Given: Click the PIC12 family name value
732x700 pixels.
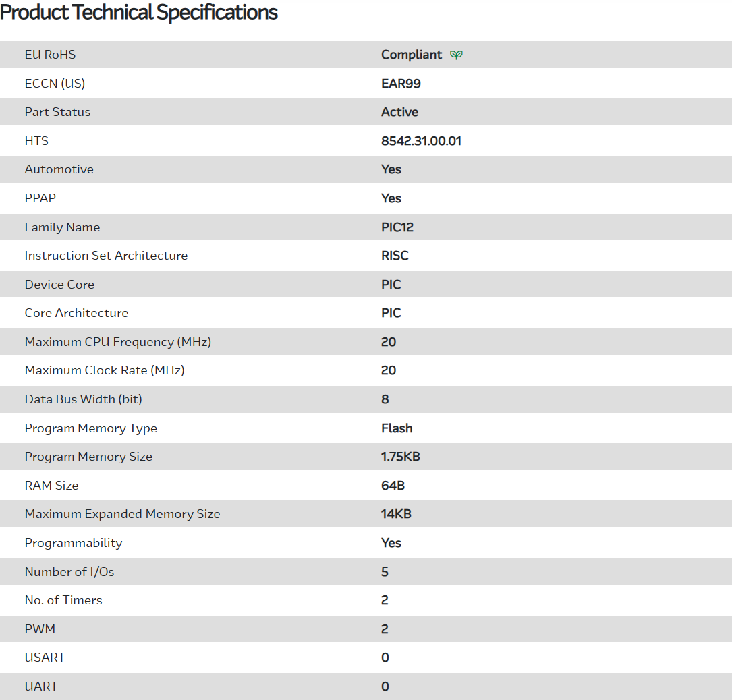Looking at the screenshot, I should click(397, 227).
